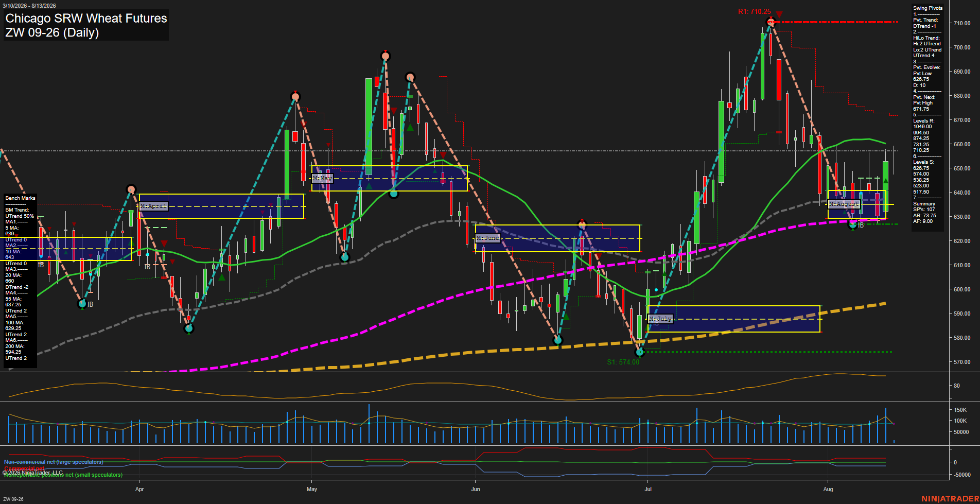The width and height of the screenshot is (980, 504).
Task: Click the © 2026 NinjaTrader, LLC copyright text
Action: (x=33, y=473)
